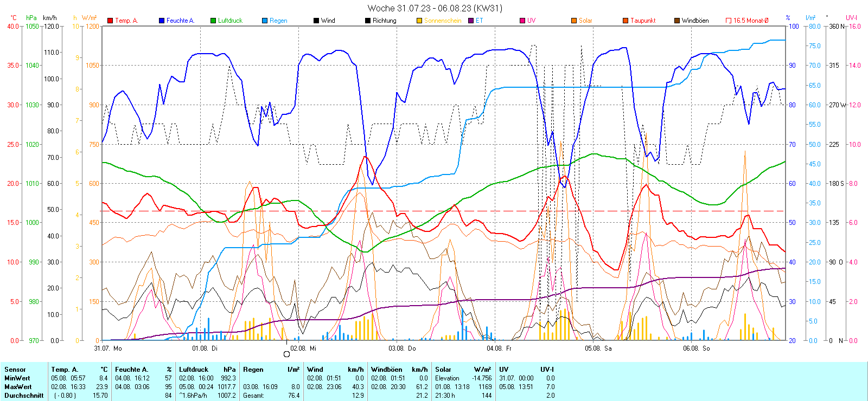Click the sunshine duration 21:30 h
Viewport: 868px width, 401px height.
(x=445, y=396)
